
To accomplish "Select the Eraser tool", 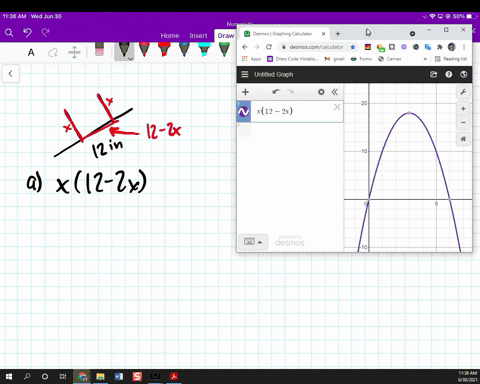I will (99, 49).
